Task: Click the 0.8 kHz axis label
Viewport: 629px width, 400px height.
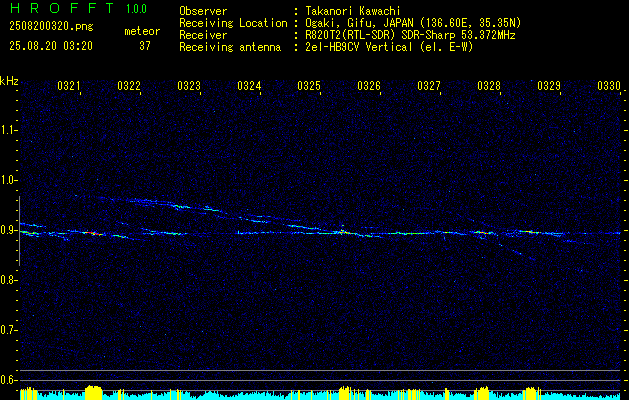Action: point(8,280)
